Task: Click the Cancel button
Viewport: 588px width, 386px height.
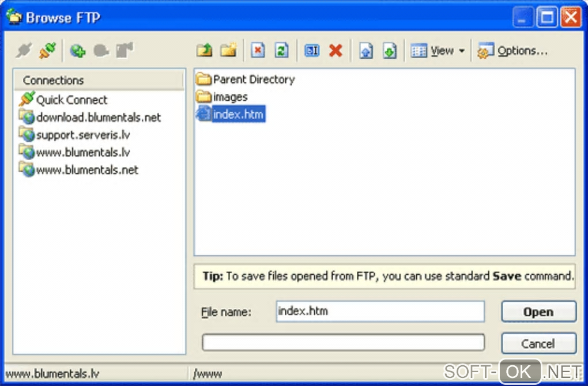Action: point(538,343)
